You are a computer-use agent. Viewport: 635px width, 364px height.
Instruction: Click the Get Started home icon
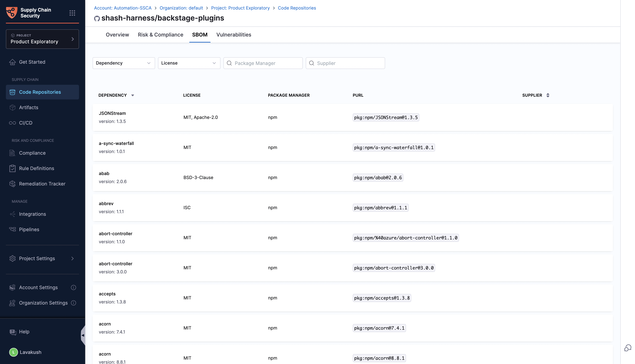pos(12,62)
